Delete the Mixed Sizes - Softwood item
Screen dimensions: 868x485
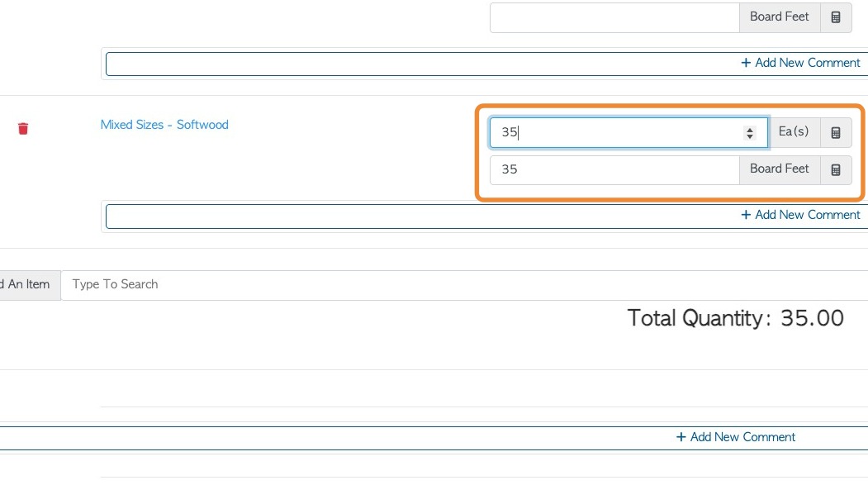click(x=23, y=128)
